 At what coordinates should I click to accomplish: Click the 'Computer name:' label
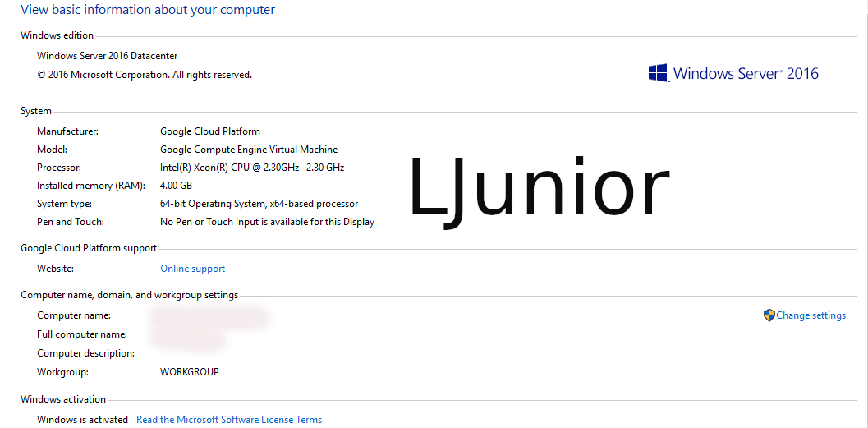(x=74, y=315)
